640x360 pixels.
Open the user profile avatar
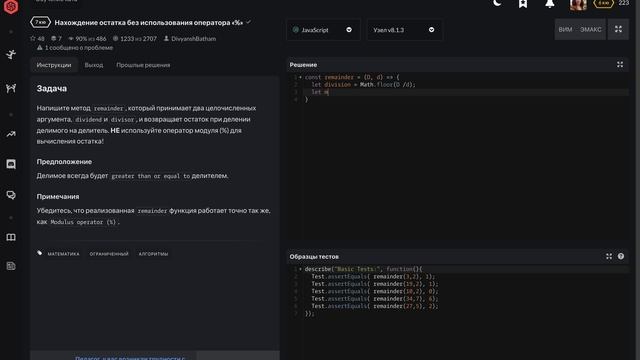[x=578, y=4]
